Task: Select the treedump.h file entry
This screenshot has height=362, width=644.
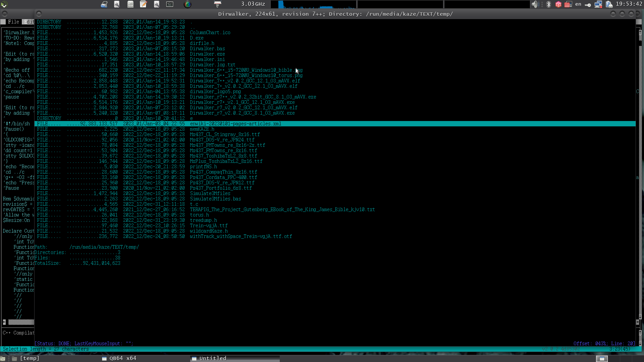Action: coord(203,220)
